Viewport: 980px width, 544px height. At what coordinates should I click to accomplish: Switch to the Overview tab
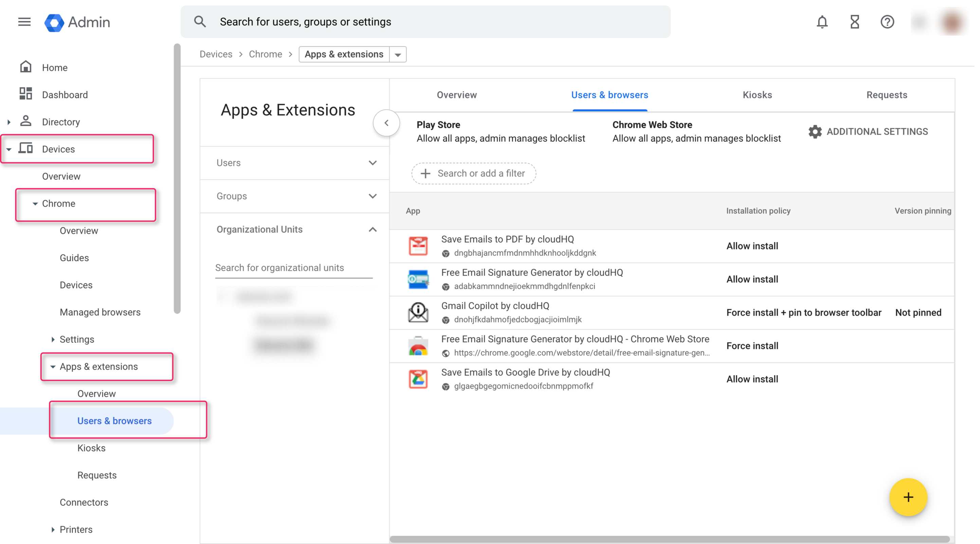(456, 95)
